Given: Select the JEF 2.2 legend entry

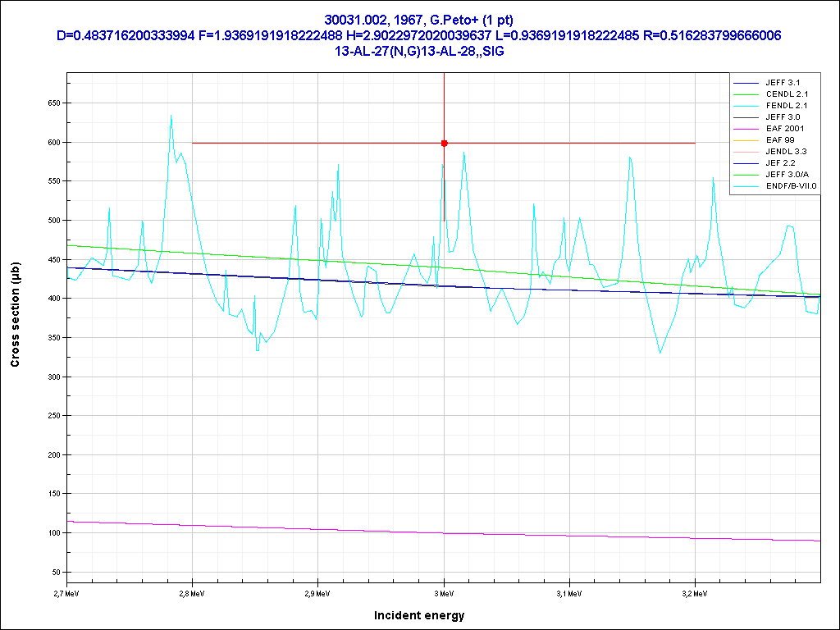Looking at the screenshot, I should click(783, 163).
